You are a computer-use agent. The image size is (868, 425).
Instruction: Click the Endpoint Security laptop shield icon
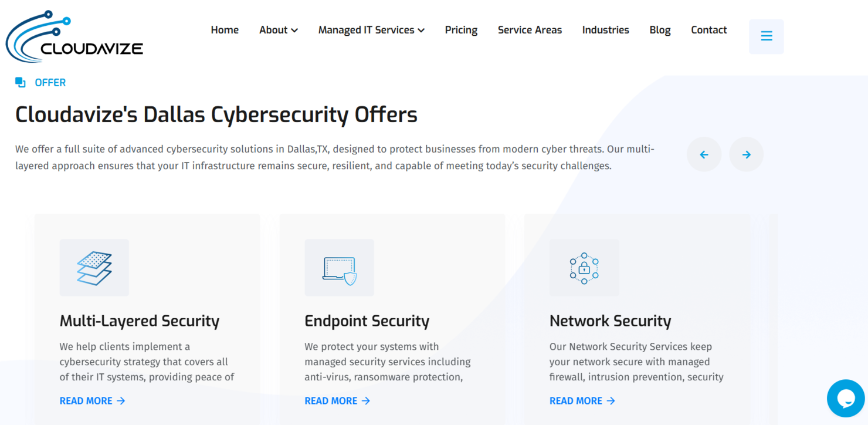pos(339,267)
